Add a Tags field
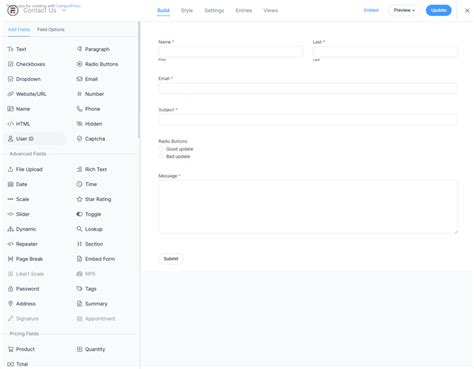 pyautogui.click(x=86, y=289)
